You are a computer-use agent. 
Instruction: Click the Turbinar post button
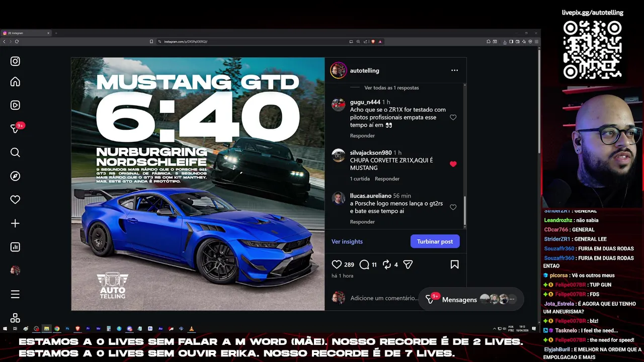pyautogui.click(x=435, y=241)
